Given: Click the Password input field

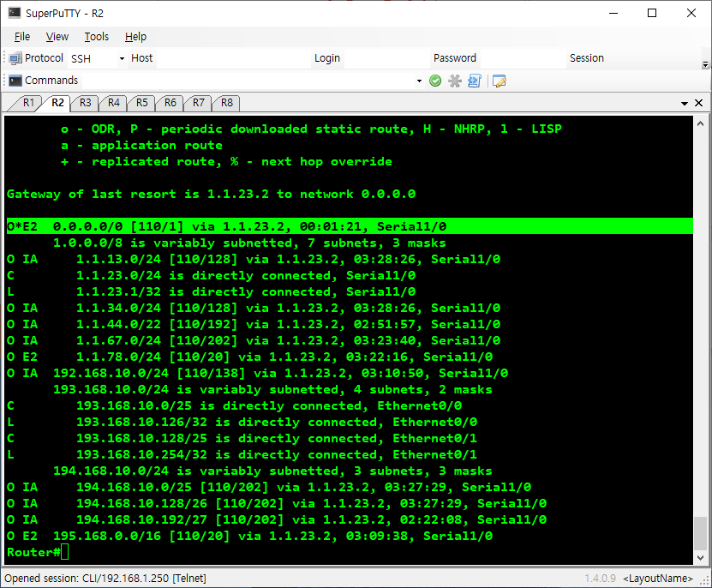Looking at the screenshot, I should click(524, 58).
